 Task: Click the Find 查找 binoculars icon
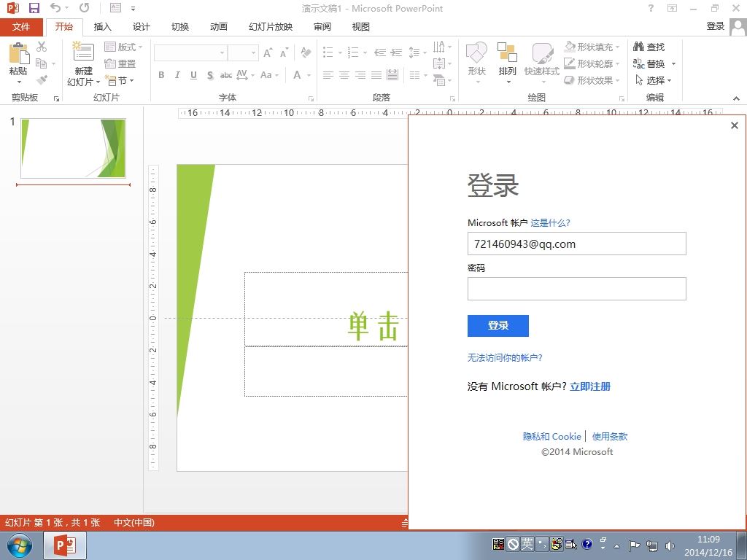click(x=638, y=47)
